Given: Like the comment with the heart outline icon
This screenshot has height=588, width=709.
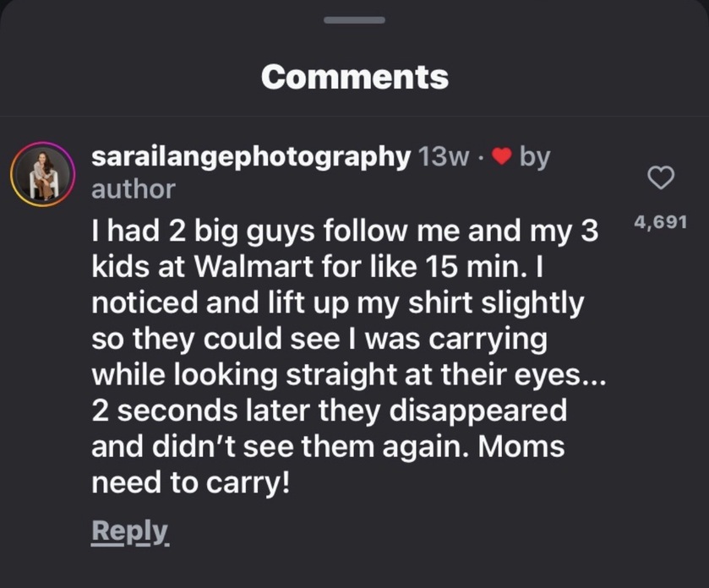Looking at the screenshot, I should [x=658, y=177].
